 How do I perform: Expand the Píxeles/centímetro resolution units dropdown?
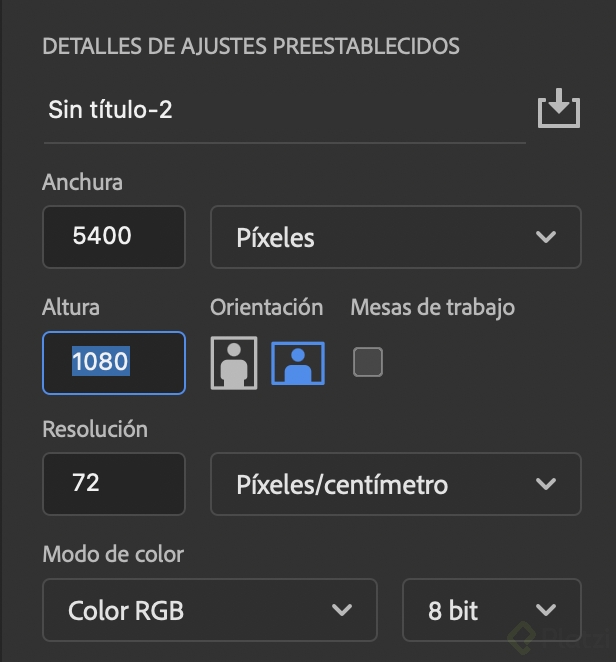(395, 485)
